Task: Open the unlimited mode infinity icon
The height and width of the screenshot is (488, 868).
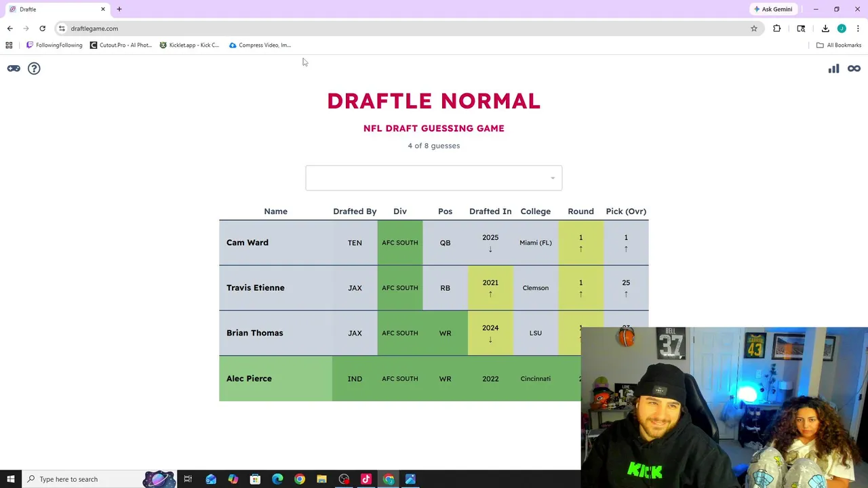Action: pos(854,68)
